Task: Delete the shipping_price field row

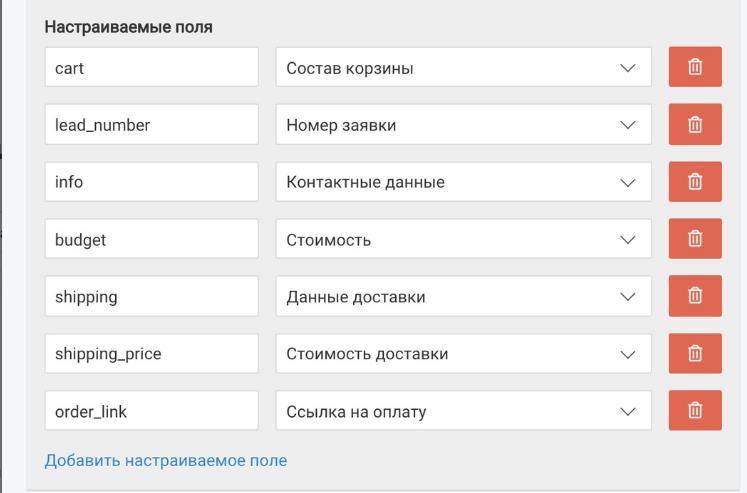Action: point(695,353)
